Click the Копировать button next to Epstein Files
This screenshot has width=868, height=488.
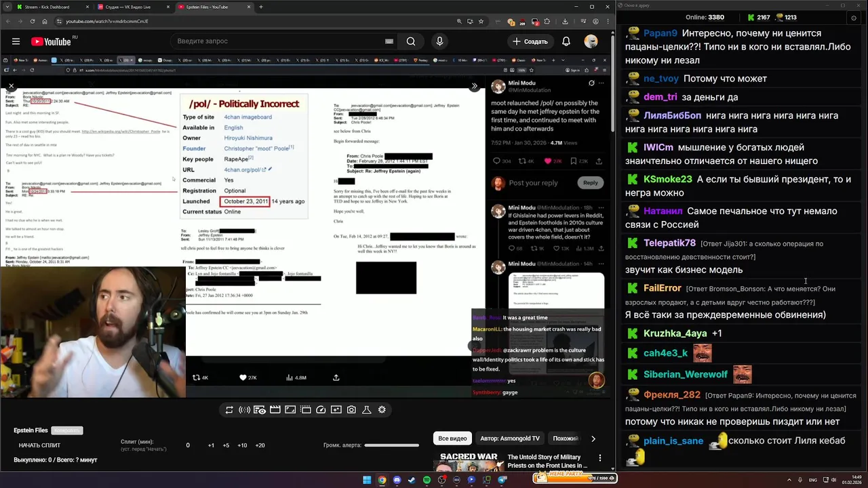tap(67, 430)
